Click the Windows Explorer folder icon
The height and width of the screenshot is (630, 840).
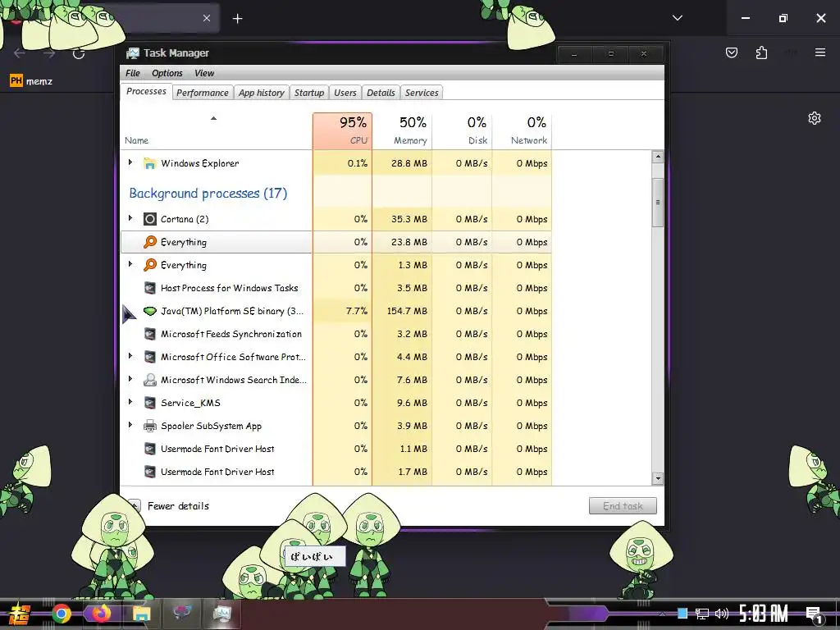click(150, 163)
